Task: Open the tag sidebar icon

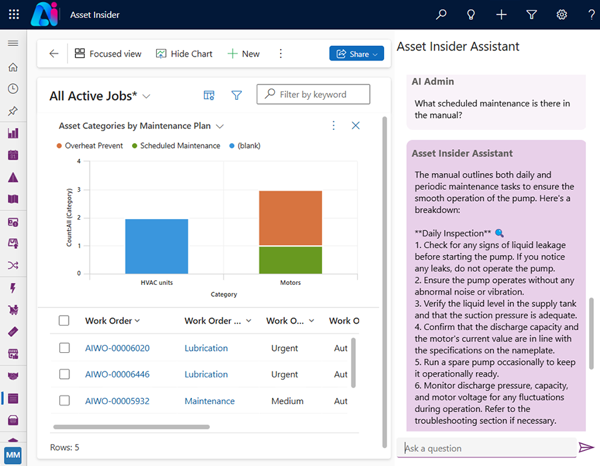Action: click(x=13, y=332)
